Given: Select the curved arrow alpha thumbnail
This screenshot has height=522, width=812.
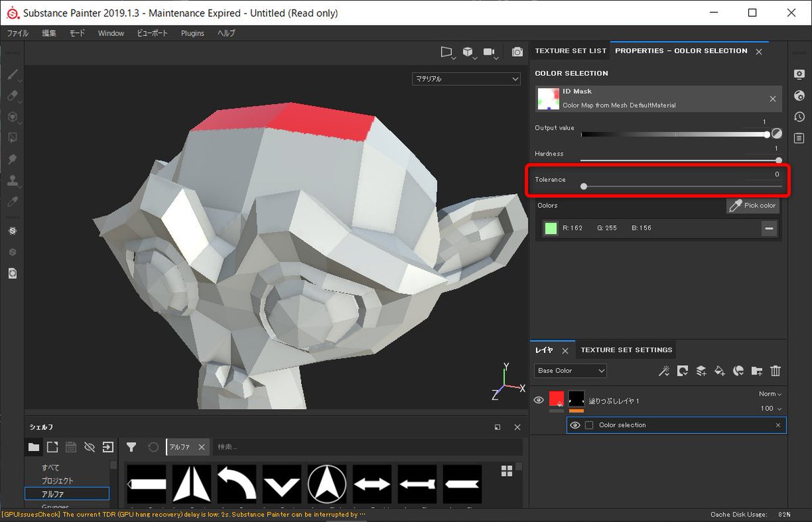Looking at the screenshot, I should coord(237,484).
